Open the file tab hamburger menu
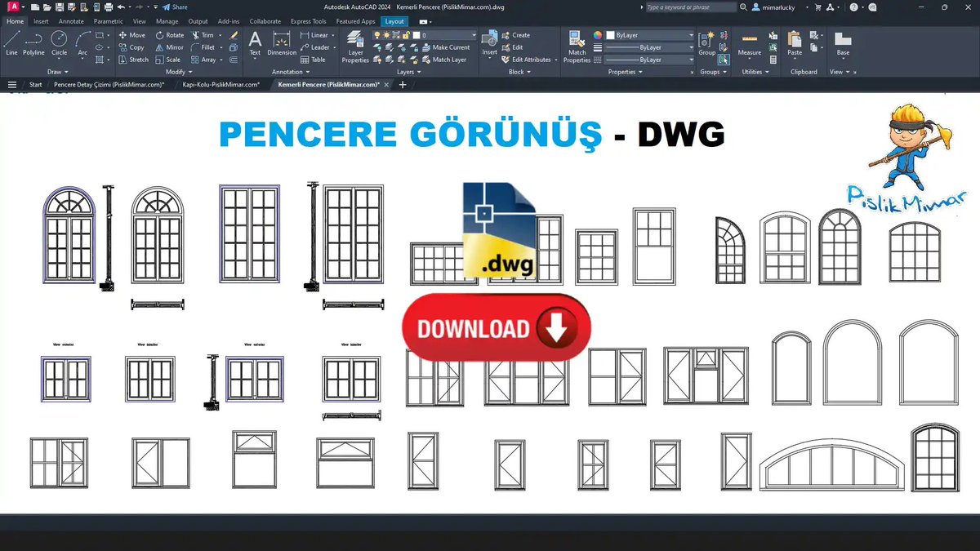The height and width of the screenshot is (551, 980). [x=11, y=84]
